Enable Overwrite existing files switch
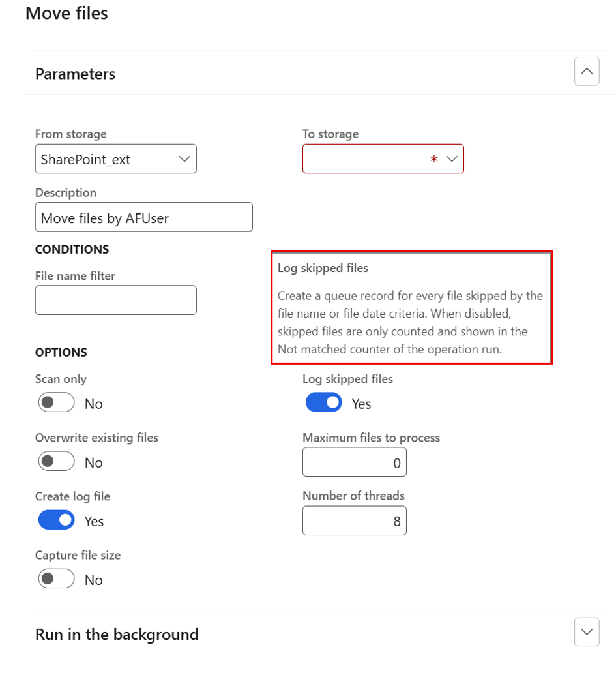The image size is (616, 690). (x=56, y=461)
